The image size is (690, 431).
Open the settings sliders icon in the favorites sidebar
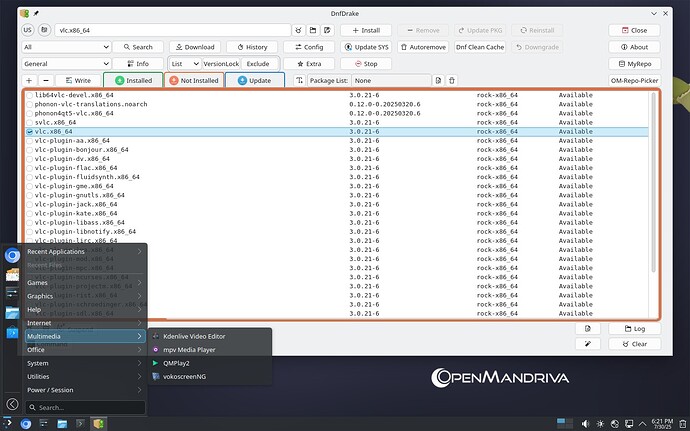[12, 293]
